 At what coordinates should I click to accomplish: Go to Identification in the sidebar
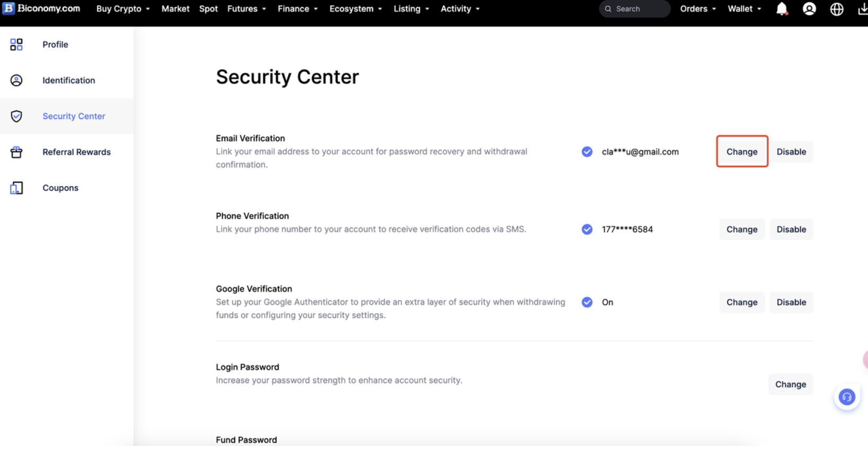pos(68,81)
